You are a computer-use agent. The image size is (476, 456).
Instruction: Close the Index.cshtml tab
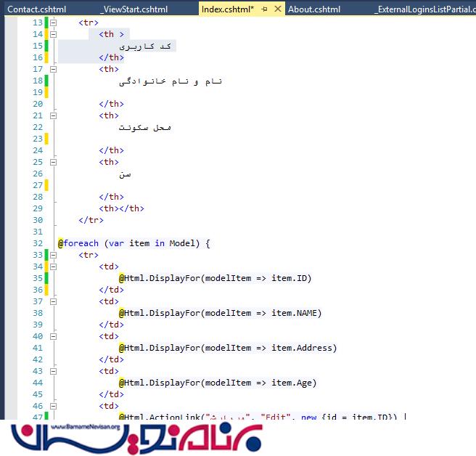coord(278,9)
